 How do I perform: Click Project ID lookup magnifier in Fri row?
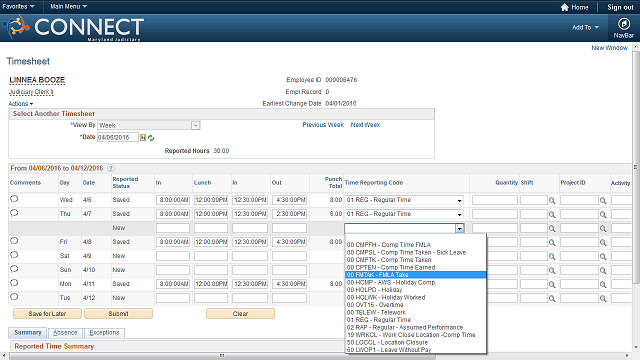(x=603, y=242)
